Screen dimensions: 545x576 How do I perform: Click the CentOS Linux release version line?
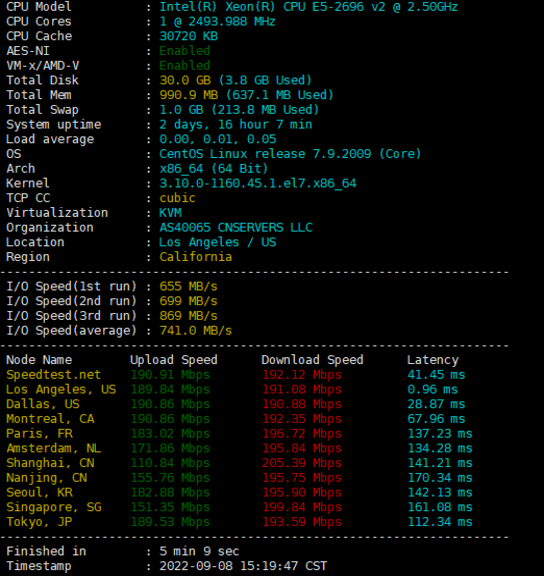tap(290, 154)
